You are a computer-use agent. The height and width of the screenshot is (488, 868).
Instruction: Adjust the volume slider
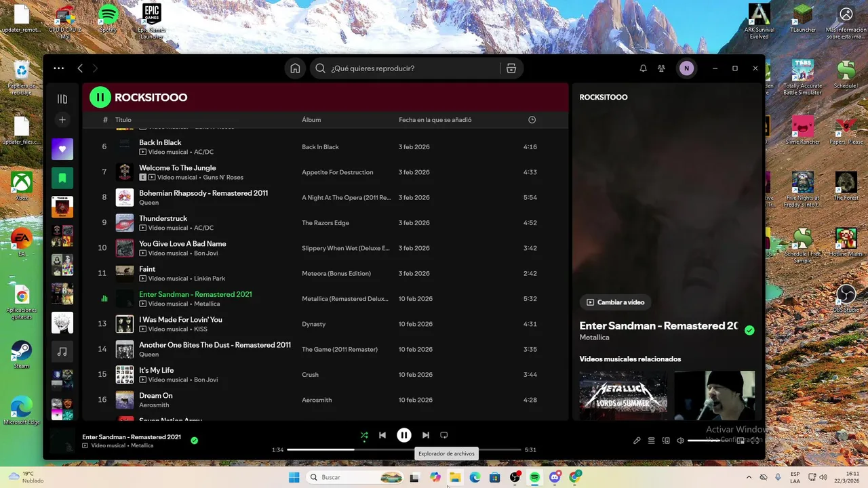pos(710,441)
